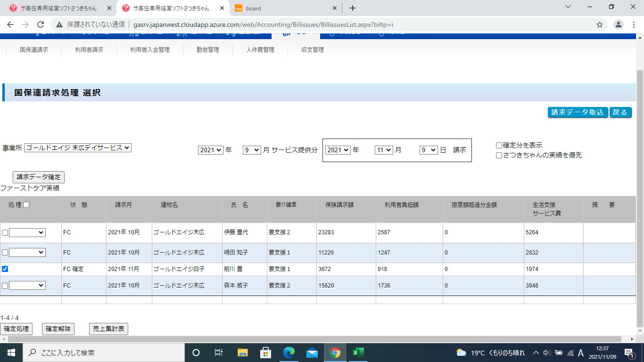Open the 利用者請求 menu item

pos(89,49)
